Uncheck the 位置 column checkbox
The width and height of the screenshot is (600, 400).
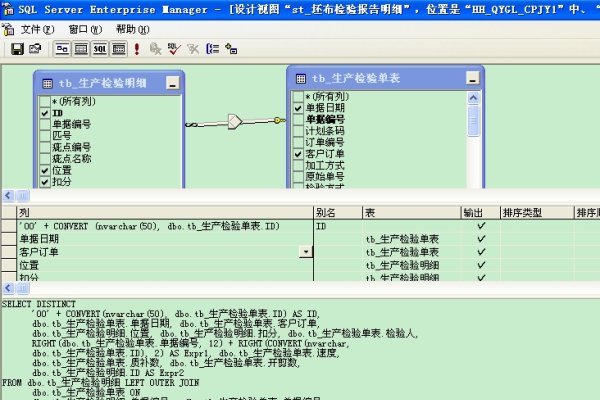(45, 170)
